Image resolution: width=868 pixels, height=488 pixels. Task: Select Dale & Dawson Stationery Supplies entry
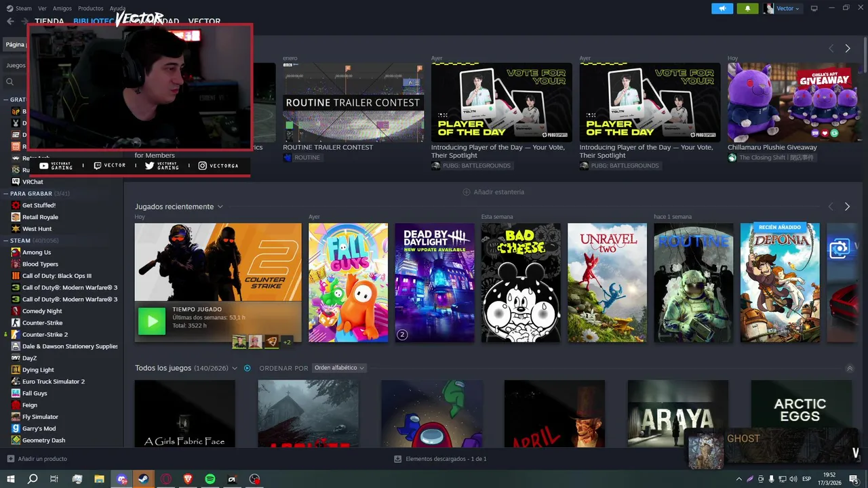[x=70, y=346]
